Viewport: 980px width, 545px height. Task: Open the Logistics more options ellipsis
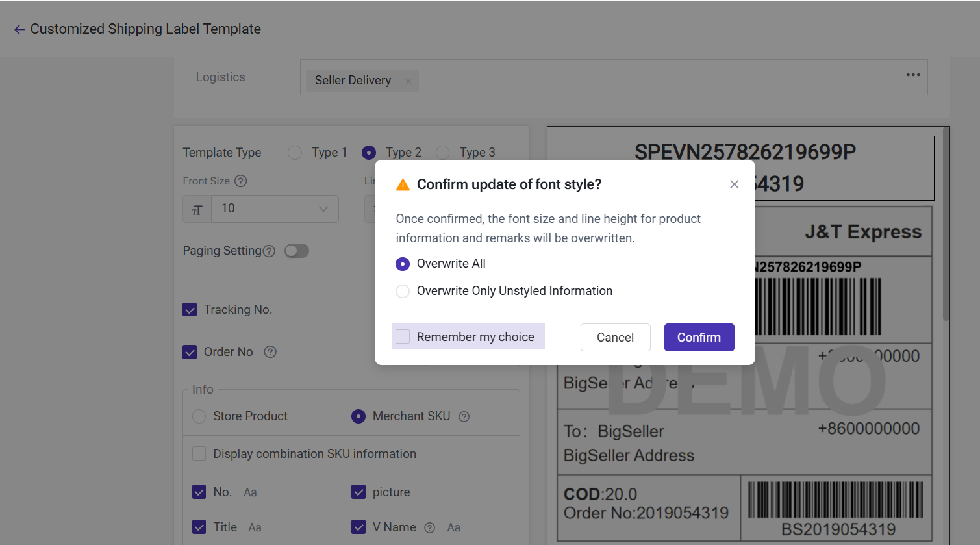[x=913, y=75]
